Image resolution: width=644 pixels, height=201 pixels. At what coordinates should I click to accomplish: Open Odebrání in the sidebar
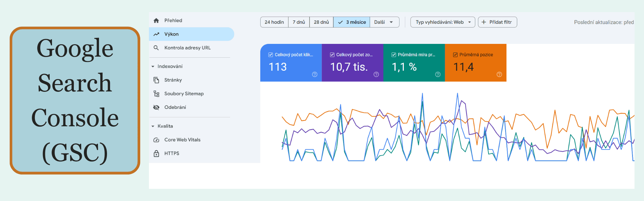coord(192,107)
